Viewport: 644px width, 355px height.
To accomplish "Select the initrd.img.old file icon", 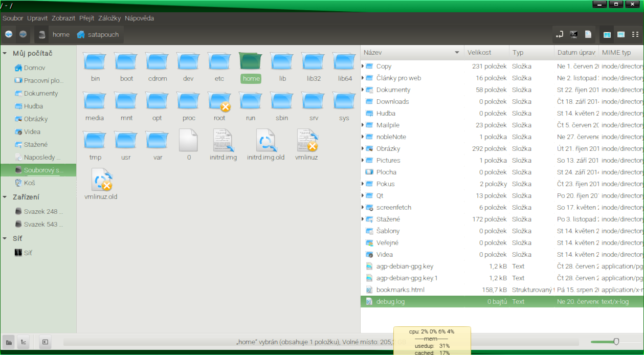I will tap(265, 140).
